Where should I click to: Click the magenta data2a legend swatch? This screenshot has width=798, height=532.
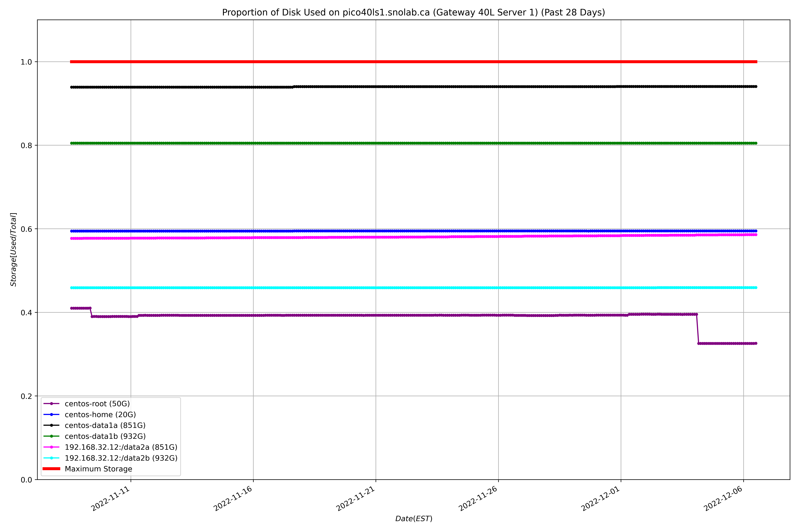coord(52,447)
